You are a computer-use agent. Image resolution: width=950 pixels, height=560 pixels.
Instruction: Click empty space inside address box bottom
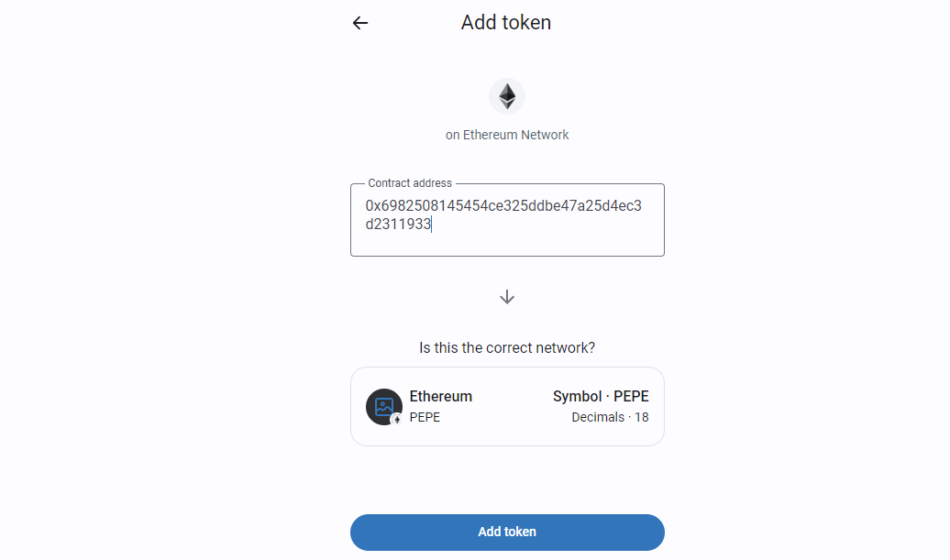click(x=507, y=245)
